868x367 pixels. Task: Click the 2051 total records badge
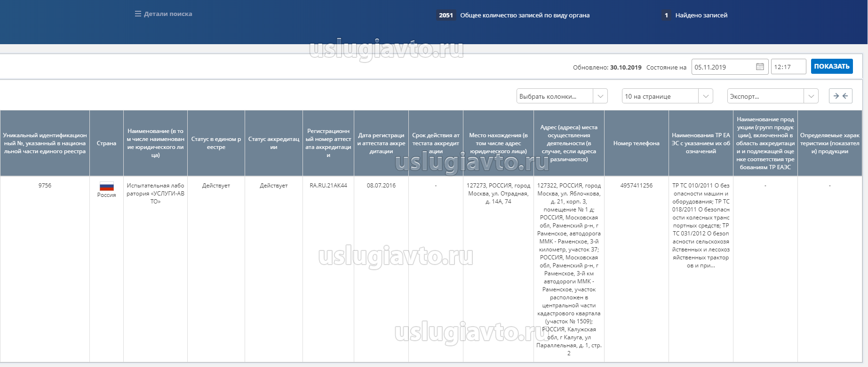click(446, 15)
